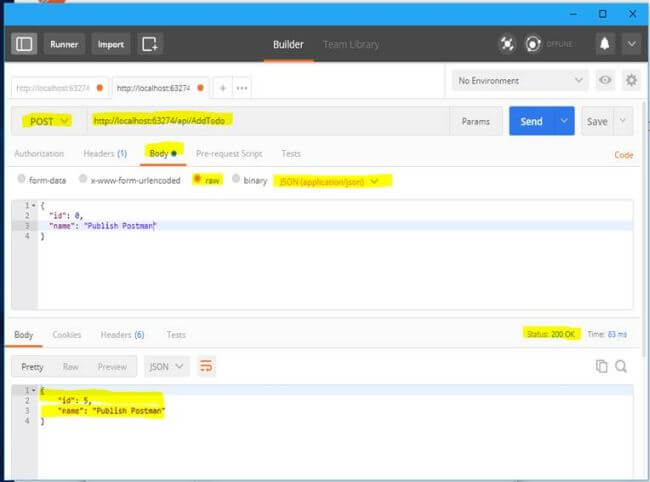Click the vertical scrollbar on right edge
This screenshot has width=650, height=482.
pyautogui.click(x=645, y=228)
